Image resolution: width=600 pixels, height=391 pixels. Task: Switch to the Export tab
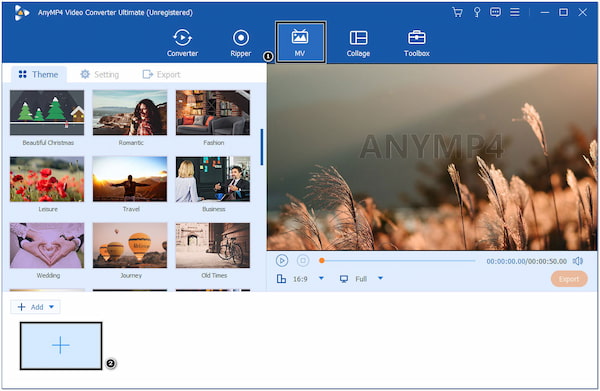pyautogui.click(x=161, y=74)
